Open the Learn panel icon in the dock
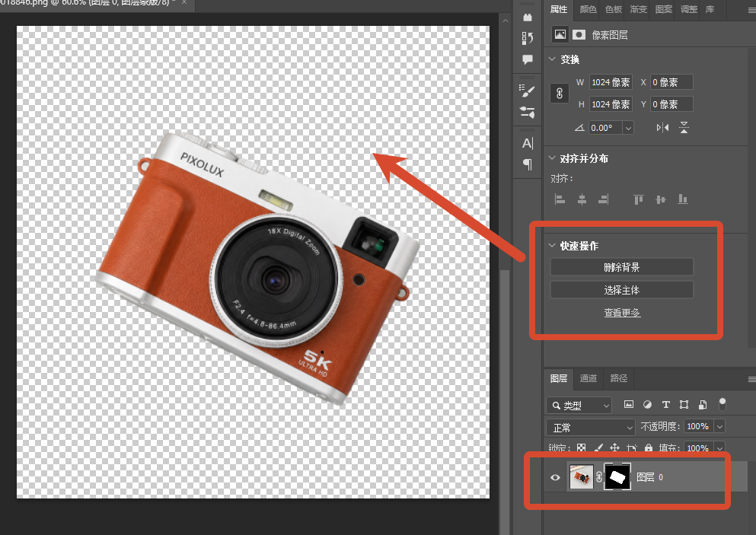The width and height of the screenshot is (756, 535). (528, 17)
